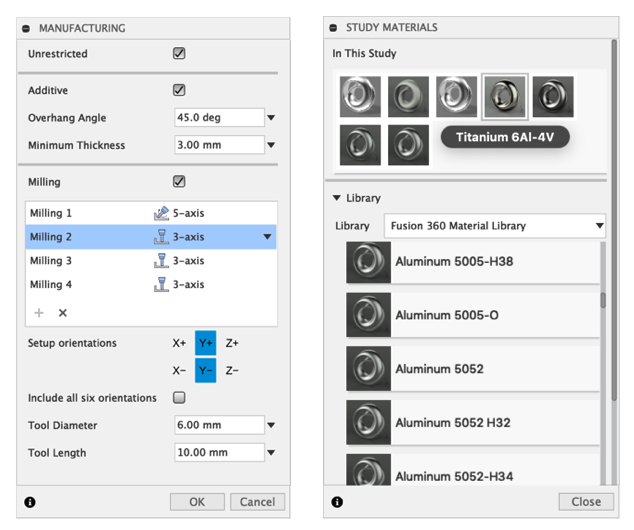
Task: Select Milling 4 in the list
Action: 51,285
